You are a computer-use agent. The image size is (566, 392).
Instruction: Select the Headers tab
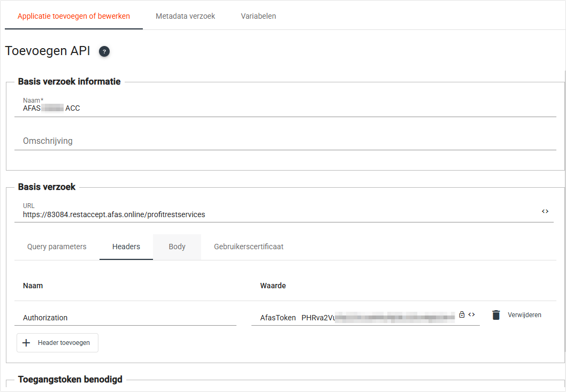(x=126, y=247)
